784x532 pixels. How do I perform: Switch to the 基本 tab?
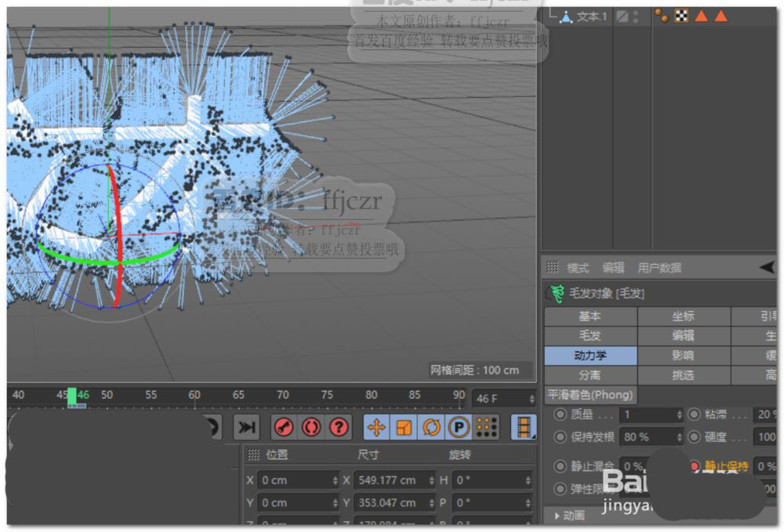coord(590,317)
